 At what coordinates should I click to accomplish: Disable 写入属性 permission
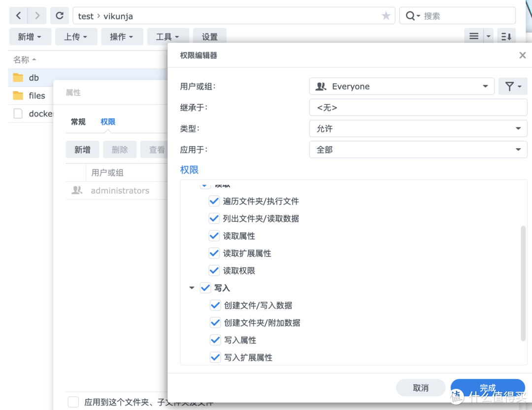215,340
